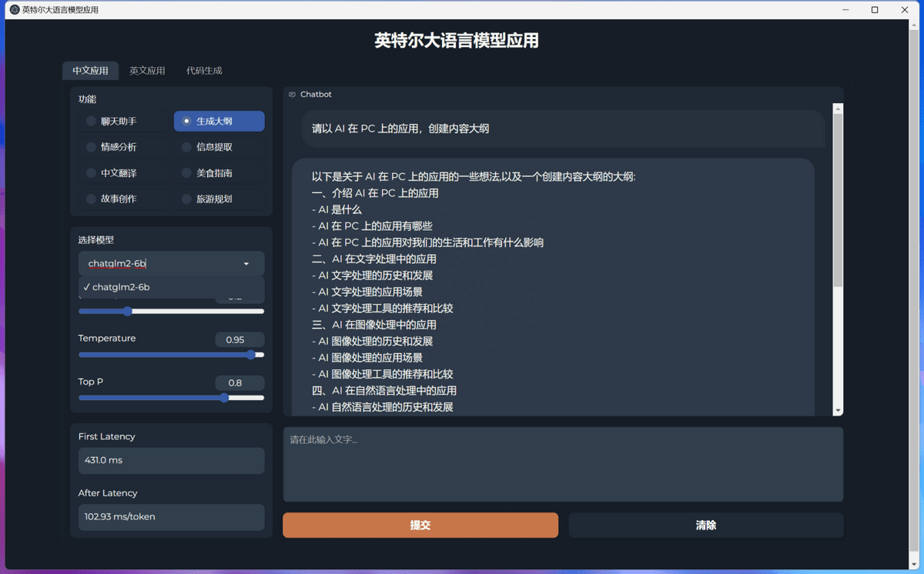Select the 美食指南 function
The image size is (924, 574).
click(x=218, y=172)
